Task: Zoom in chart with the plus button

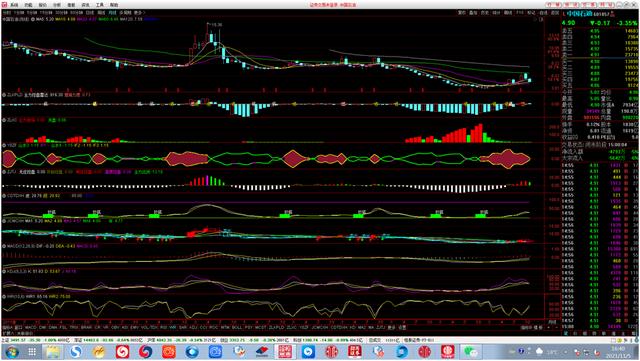Action: tap(548, 328)
